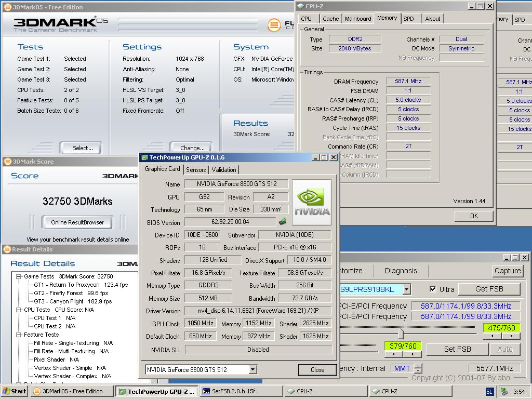This screenshot has width=532, height=399.
Task: Switch to the Validation tab in GPU-Z
Action: point(224,170)
